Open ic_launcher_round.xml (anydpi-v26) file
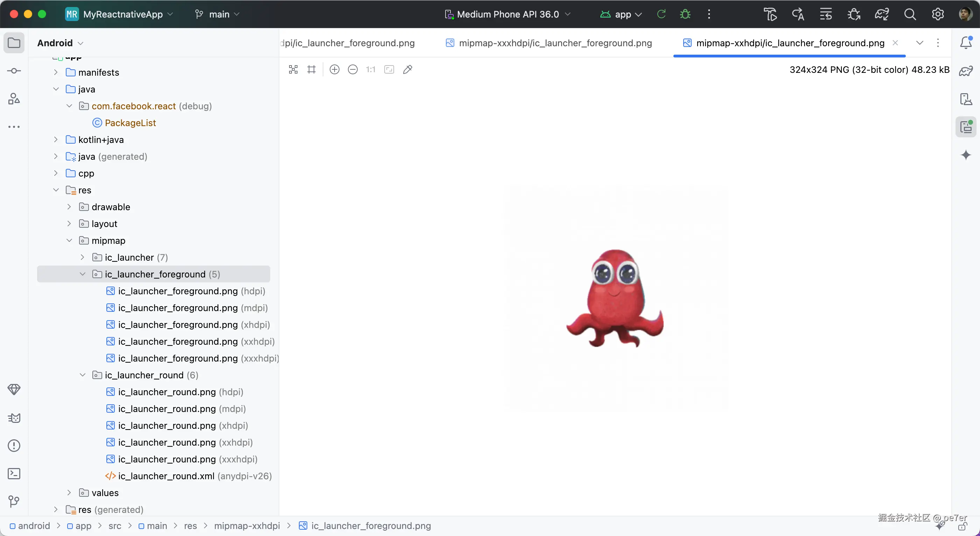 (x=166, y=476)
